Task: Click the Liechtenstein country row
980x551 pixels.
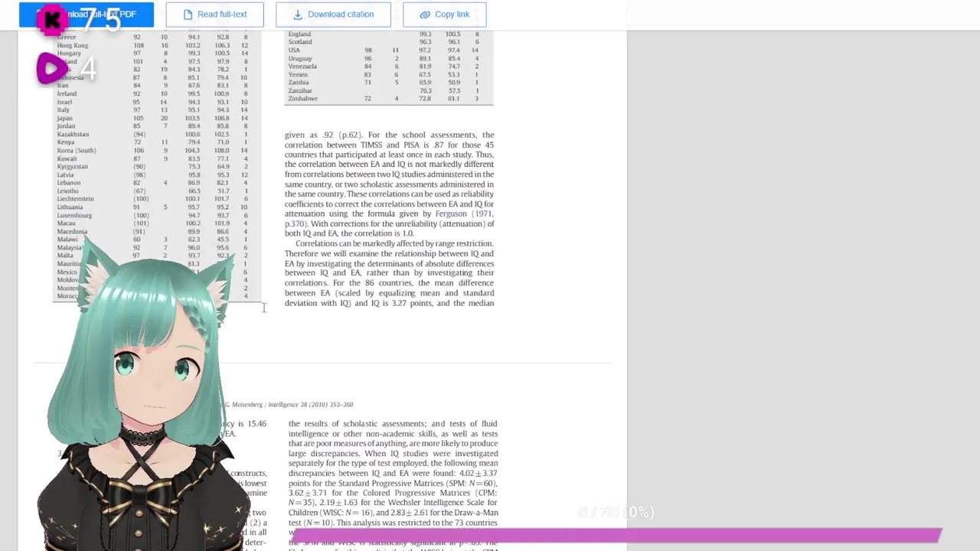Action: coord(152,199)
